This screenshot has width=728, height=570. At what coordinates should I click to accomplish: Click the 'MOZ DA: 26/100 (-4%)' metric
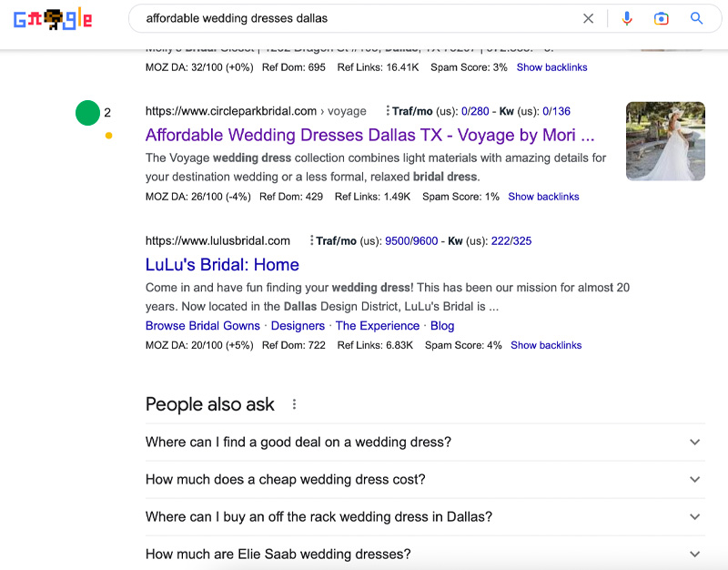(x=198, y=197)
